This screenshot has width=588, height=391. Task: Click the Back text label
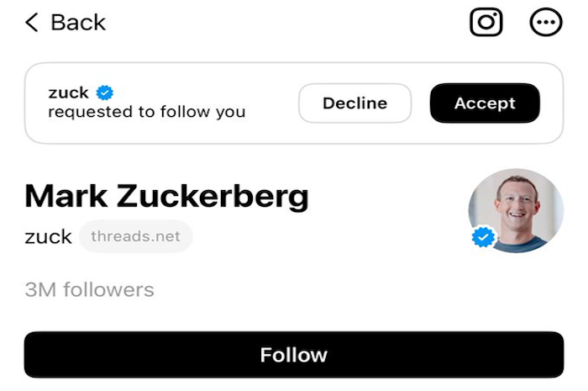tap(78, 22)
